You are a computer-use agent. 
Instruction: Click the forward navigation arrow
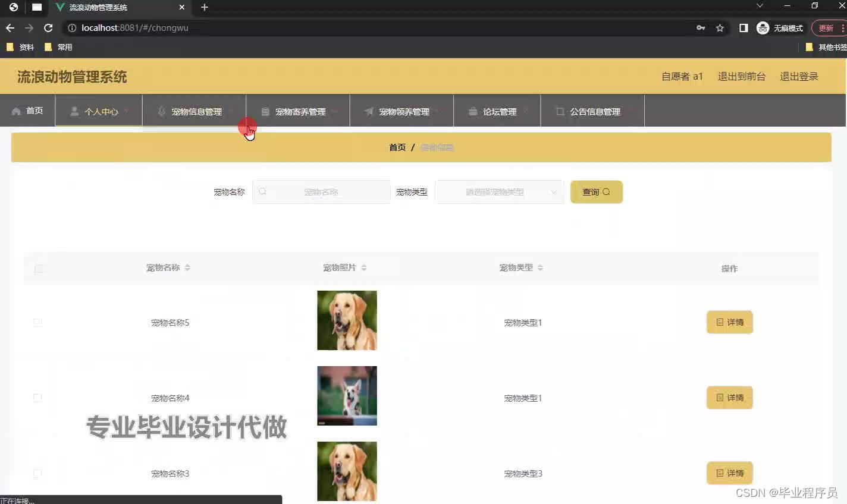point(29,28)
